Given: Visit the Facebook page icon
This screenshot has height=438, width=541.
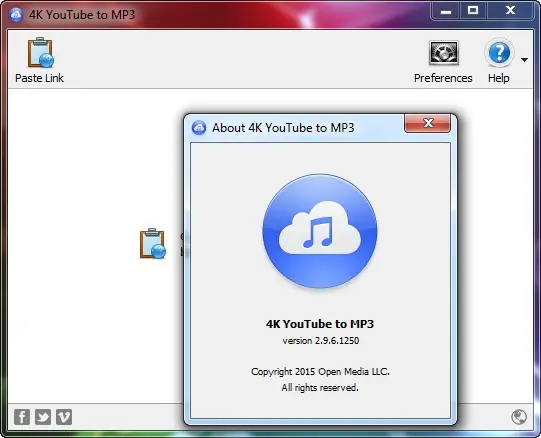Looking at the screenshot, I should (x=22, y=417).
